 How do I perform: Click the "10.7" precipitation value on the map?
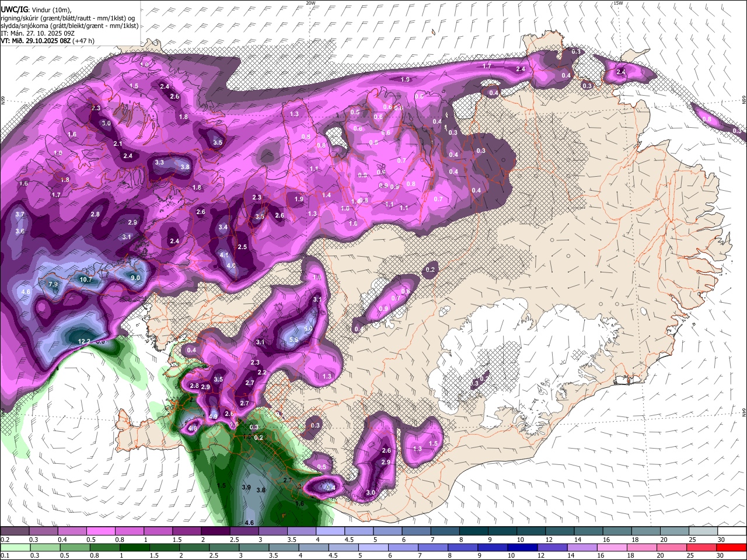[86, 279]
